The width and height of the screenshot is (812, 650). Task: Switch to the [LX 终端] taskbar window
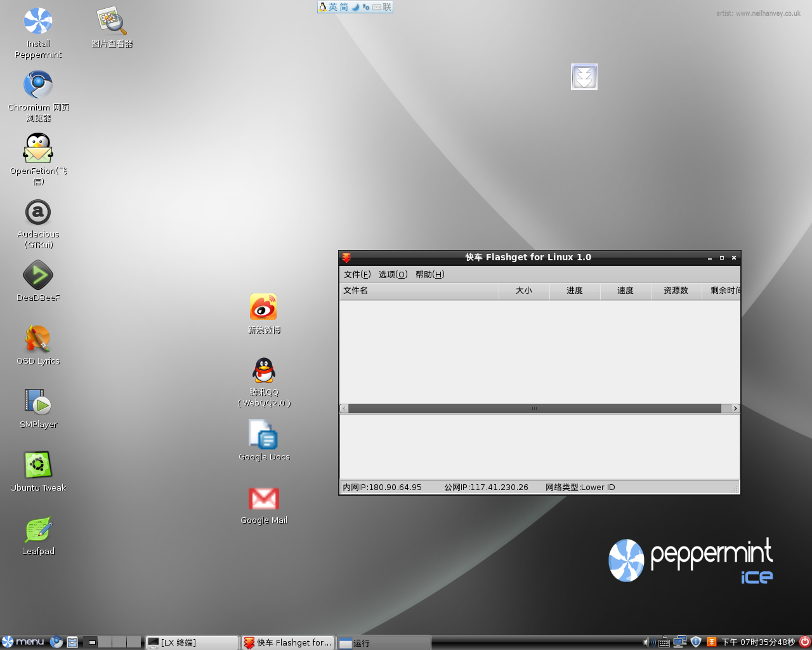coord(192,642)
